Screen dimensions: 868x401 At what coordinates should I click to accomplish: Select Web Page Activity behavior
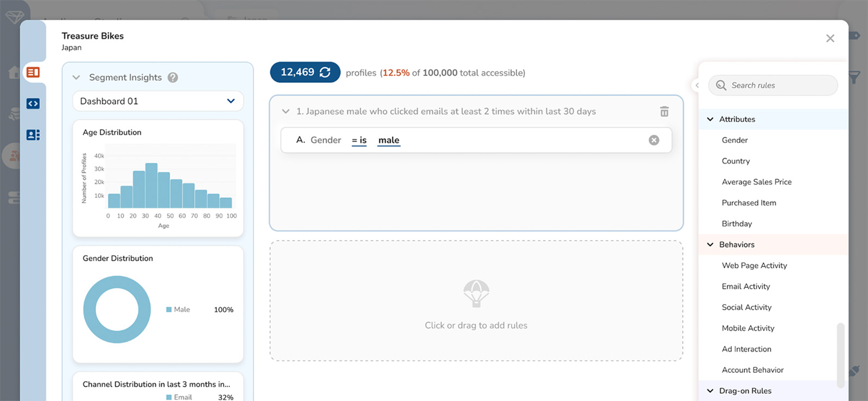click(754, 266)
